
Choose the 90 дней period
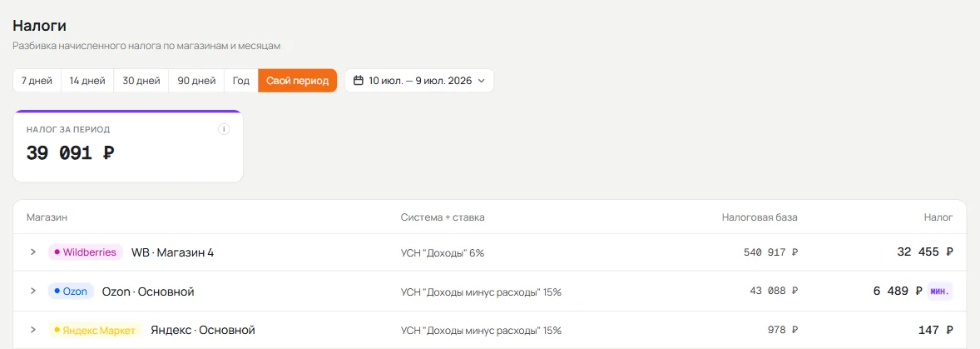[x=196, y=81]
